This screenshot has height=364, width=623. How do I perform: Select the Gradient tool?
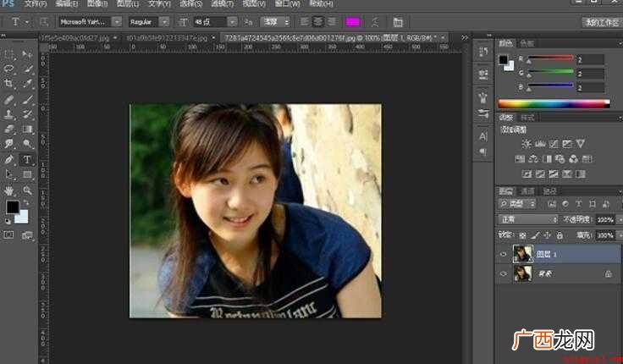[27, 130]
